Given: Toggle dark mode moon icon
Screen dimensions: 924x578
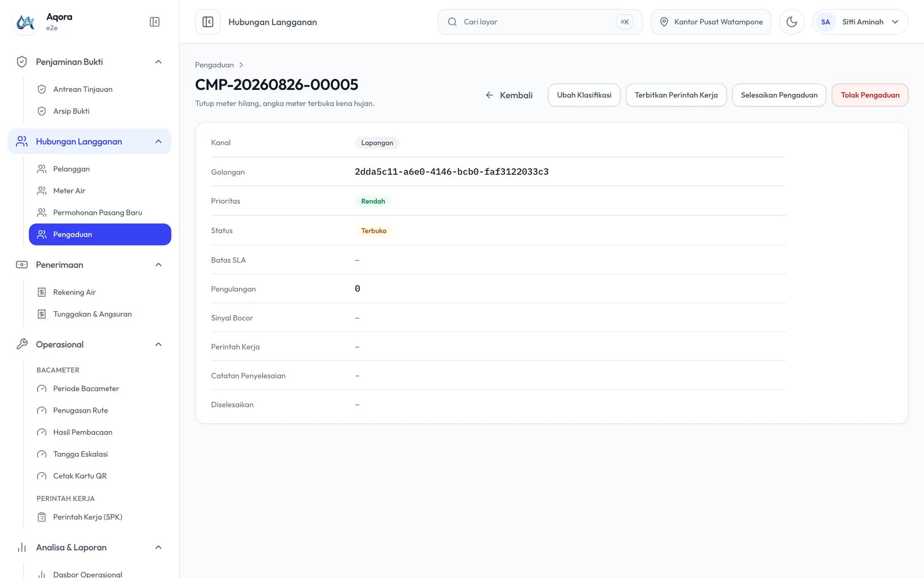Looking at the screenshot, I should 791,22.
